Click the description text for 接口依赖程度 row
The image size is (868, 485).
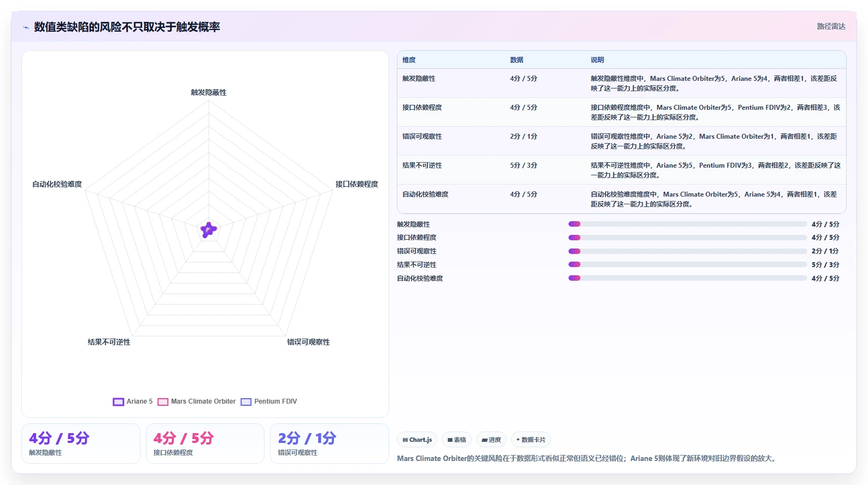click(715, 113)
